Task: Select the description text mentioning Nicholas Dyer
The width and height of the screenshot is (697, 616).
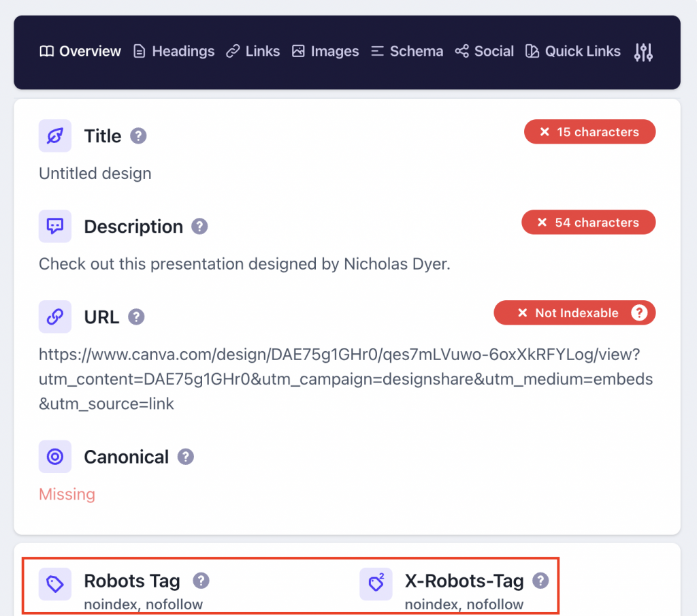Action: 244,264
